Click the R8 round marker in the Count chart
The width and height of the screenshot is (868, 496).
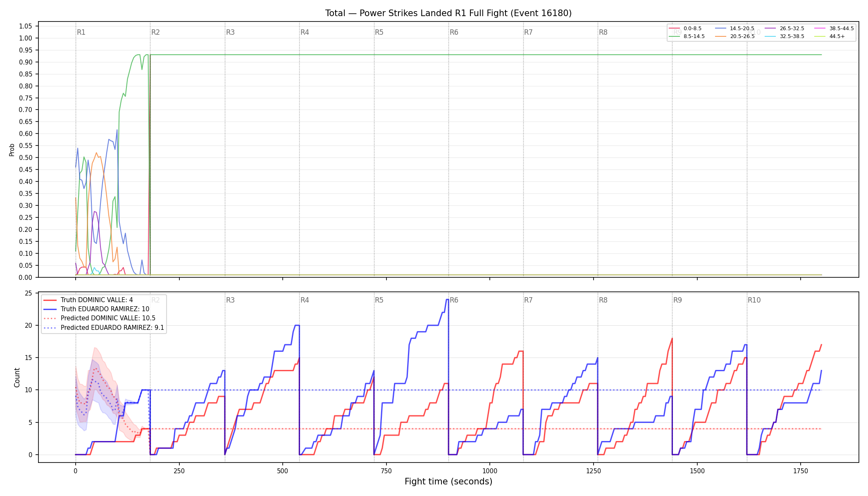[603, 300]
